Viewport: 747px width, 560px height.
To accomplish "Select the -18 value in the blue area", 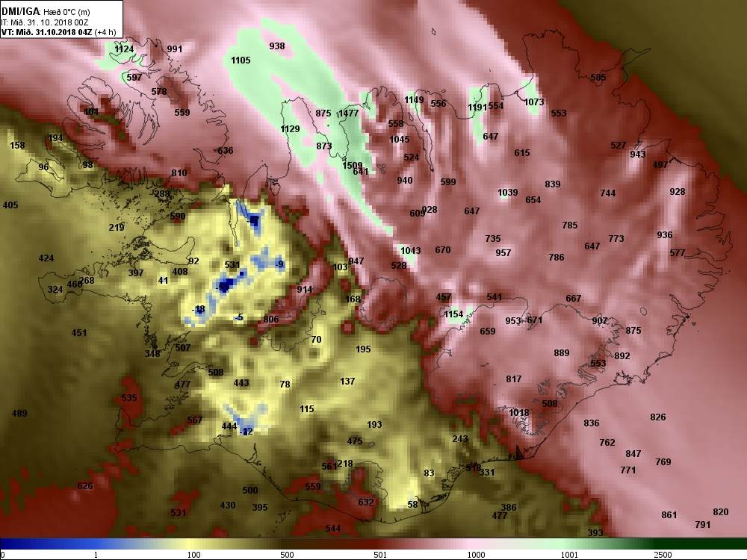I will (198, 310).
